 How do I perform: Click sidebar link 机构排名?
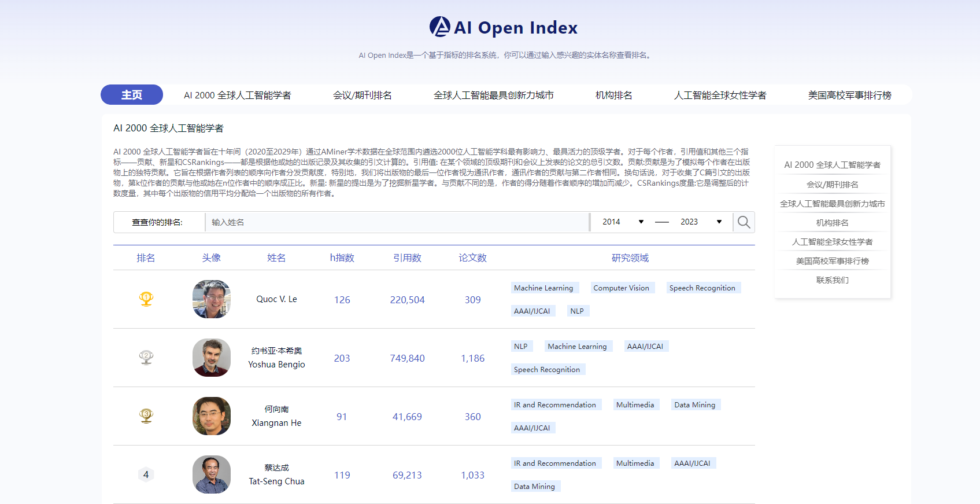click(833, 223)
